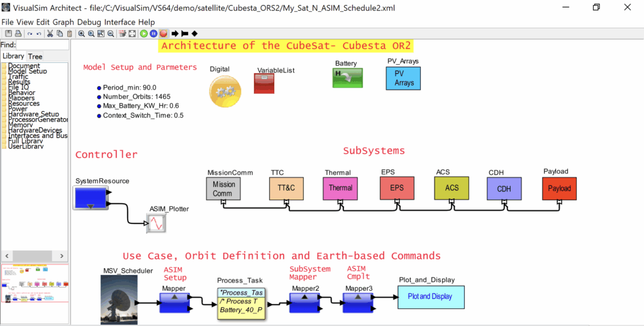Viewport: 644px width, 326px height.
Task: Open the Debug menu
Action: [x=89, y=21]
